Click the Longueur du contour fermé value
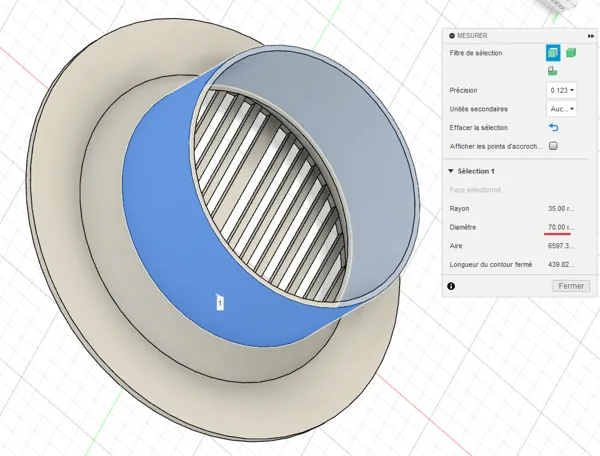 point(561,264)
